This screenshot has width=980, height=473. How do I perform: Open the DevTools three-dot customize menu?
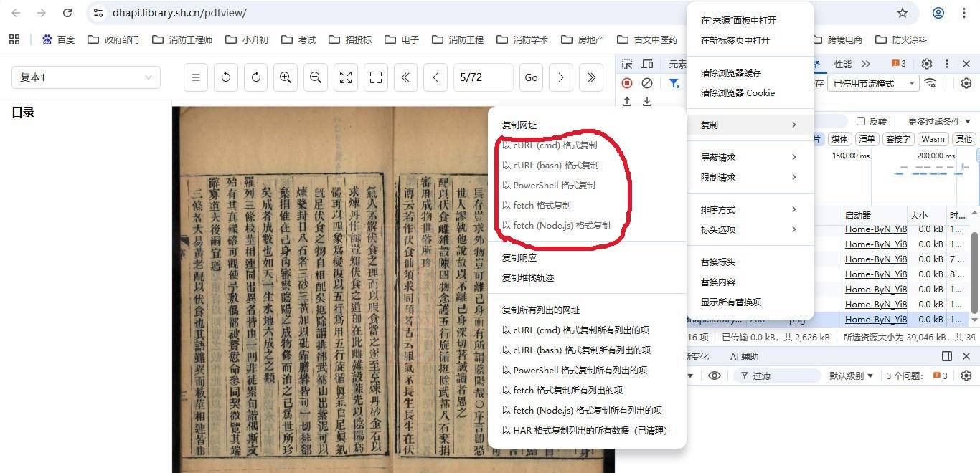pos(946,64)
